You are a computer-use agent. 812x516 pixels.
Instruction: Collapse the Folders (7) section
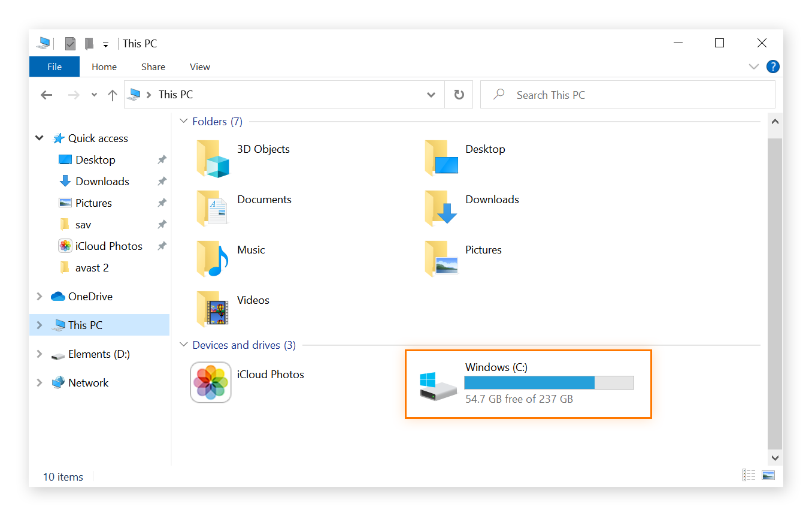183,121
